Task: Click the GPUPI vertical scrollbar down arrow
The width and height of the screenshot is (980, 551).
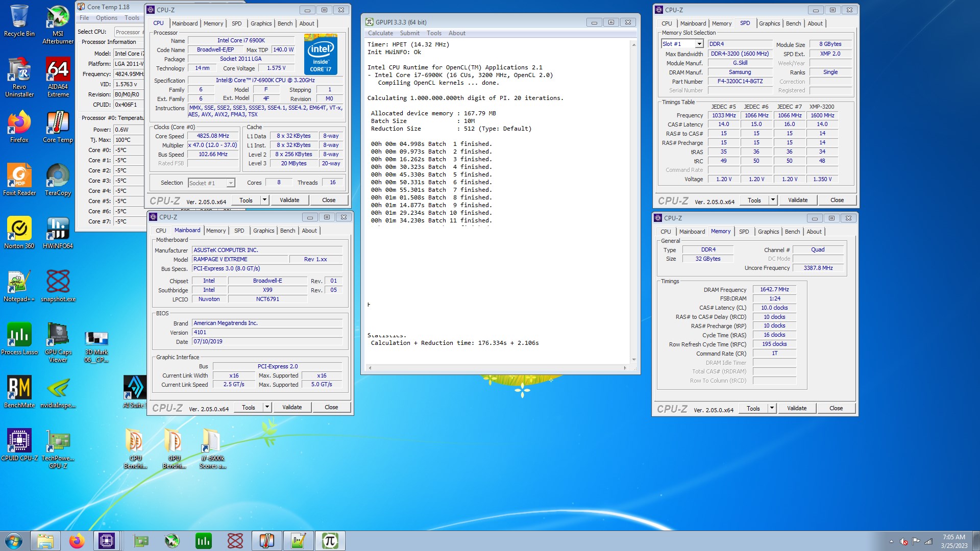Action: point(633,360)
